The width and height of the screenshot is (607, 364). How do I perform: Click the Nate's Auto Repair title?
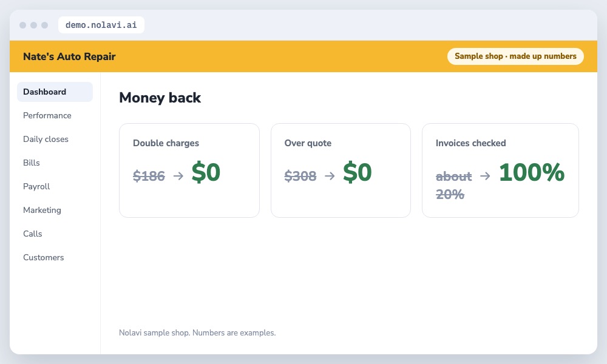click(69, 56)
